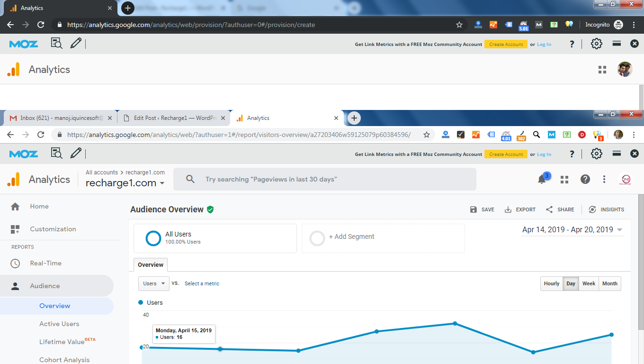The height and width of the screenshot is (364, 644).
Task: Click the SAVE report icon
Action: click(474, 209)
